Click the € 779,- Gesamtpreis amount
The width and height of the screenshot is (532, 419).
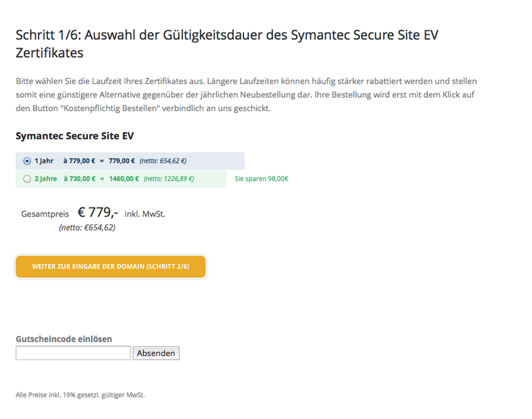98,213
